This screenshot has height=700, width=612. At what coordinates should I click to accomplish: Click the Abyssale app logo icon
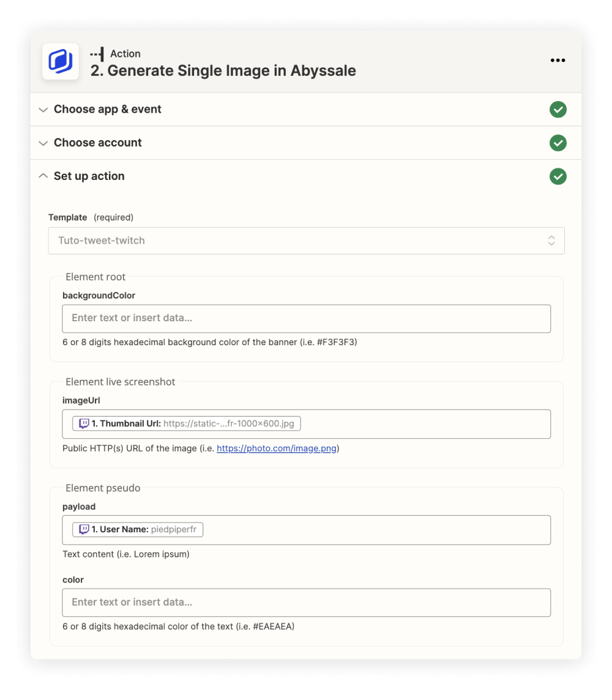(61, 62)
